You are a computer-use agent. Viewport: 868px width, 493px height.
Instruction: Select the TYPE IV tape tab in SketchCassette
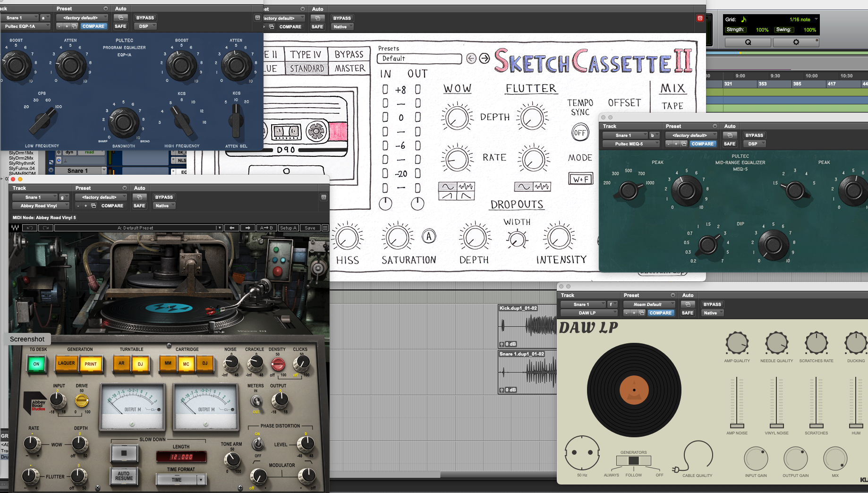click(306, 55)
